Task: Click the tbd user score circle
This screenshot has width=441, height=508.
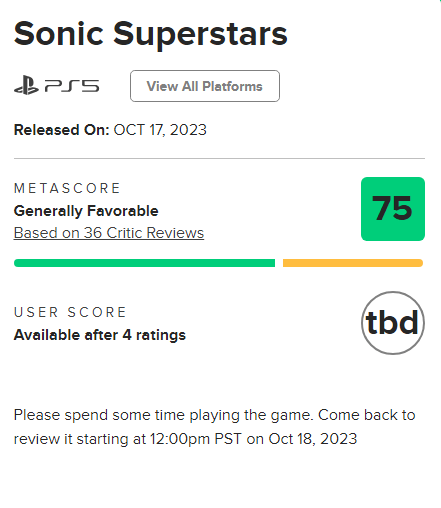Action: click(393, 323)
